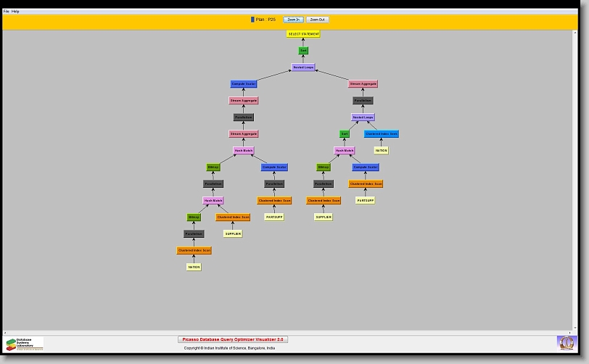Select the bottom-left NATION table node
The height and width of the screenshot is (364, 589).
coord(194,267)
